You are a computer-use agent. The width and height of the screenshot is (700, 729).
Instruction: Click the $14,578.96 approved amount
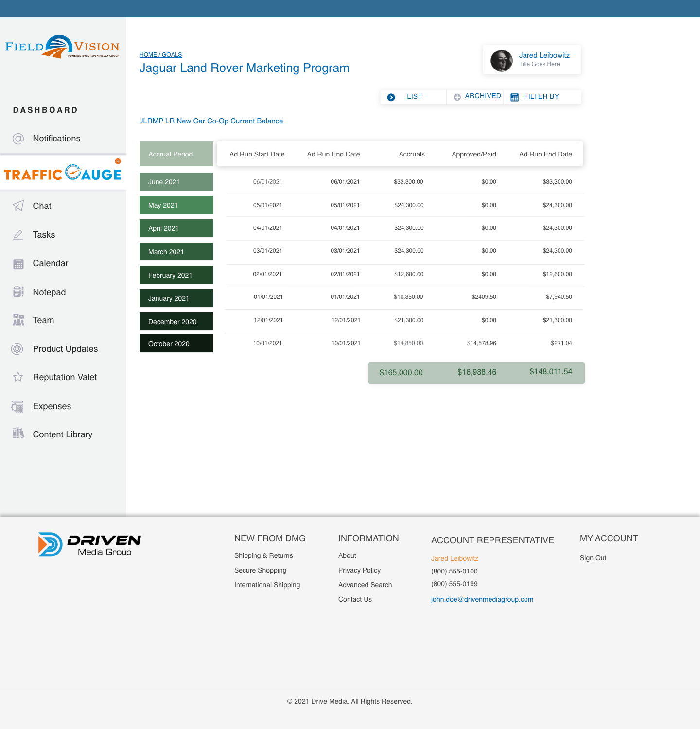482,343
